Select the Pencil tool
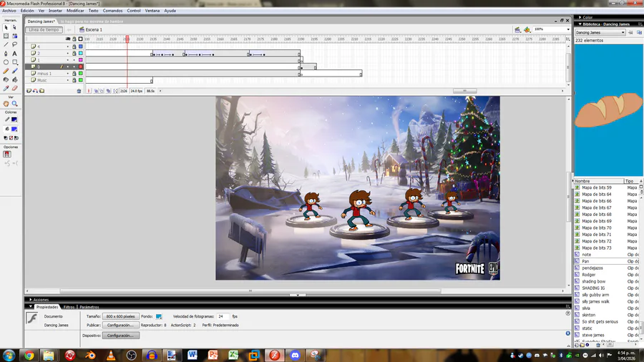 click(6, 71)
